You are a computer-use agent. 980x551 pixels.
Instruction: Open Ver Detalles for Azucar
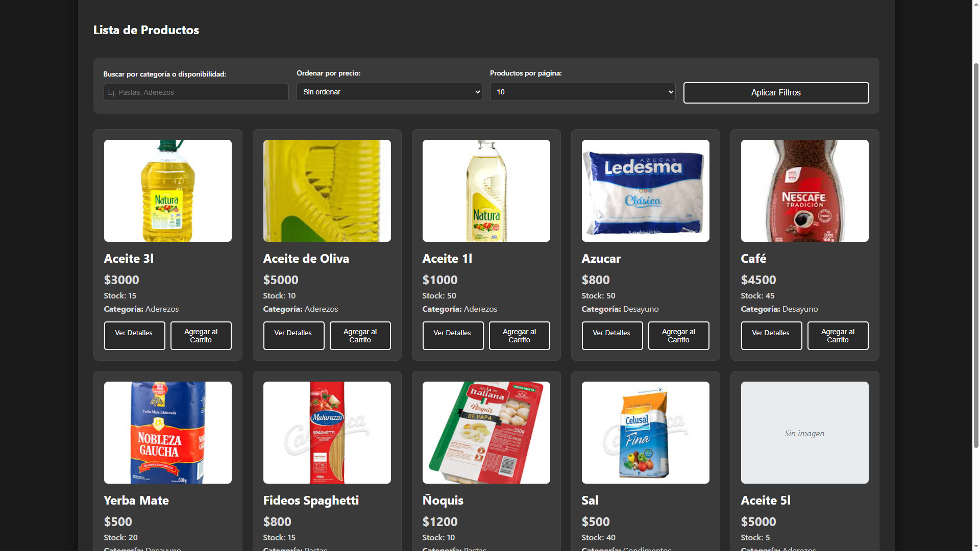612,335
